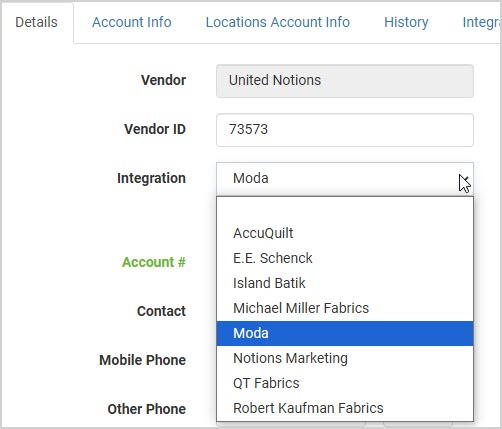Pick Notions Marketing from the list
This screenshot has width=502, height=429.
point(345,358)
